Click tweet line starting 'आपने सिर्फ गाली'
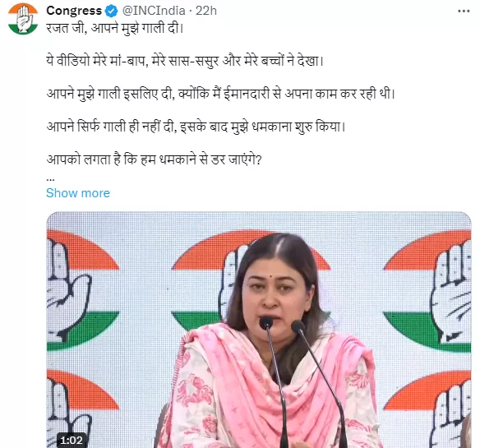 coord(196,127)
